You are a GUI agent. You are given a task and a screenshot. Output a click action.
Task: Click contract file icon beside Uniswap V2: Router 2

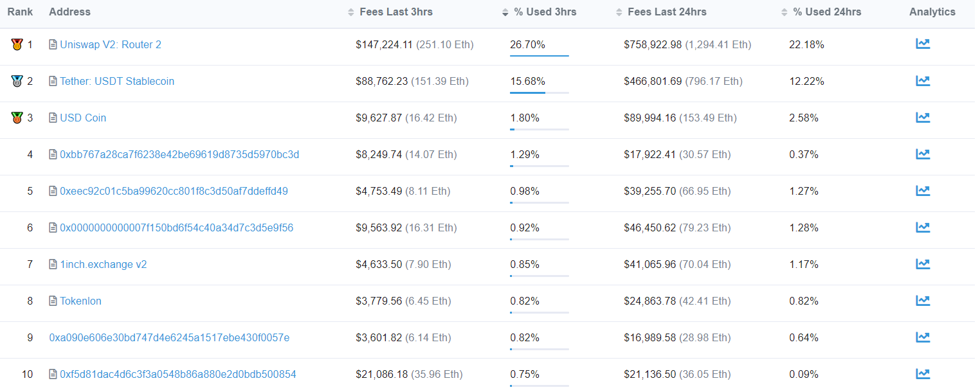point(53,44)
